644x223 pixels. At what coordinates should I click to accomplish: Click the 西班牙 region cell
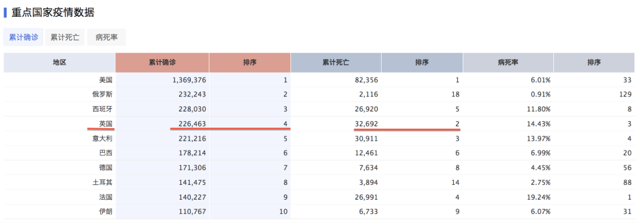[x=103, y=109]
